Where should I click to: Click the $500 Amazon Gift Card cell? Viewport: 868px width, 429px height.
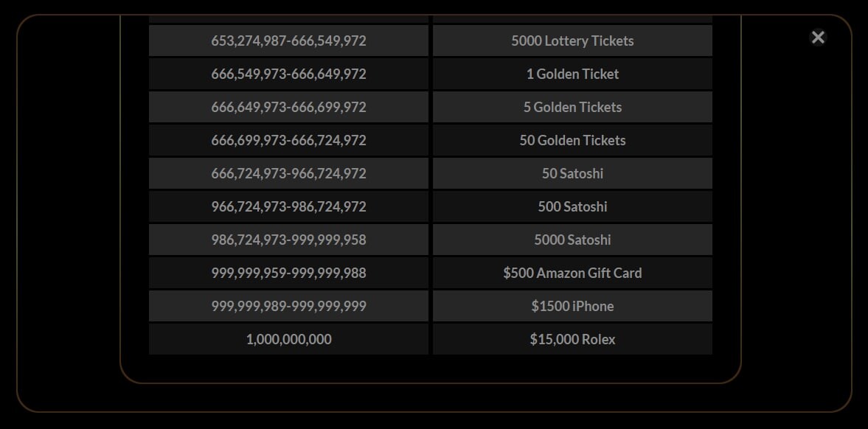(572, 273)
